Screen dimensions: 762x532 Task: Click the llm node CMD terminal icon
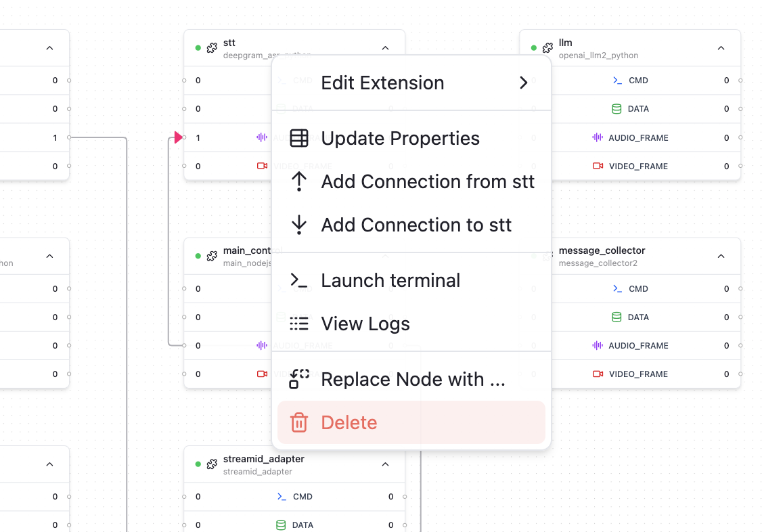tap(617, 81)
